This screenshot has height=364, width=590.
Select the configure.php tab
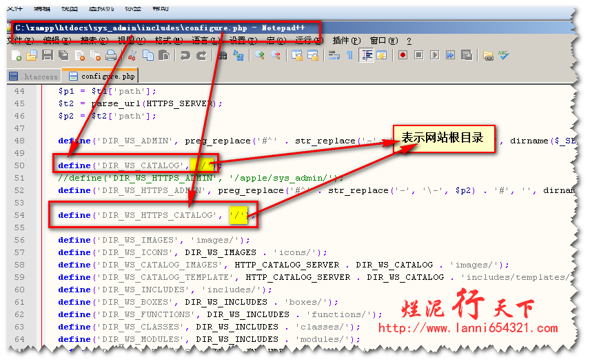pyautogui.click(x=101, y=76)
